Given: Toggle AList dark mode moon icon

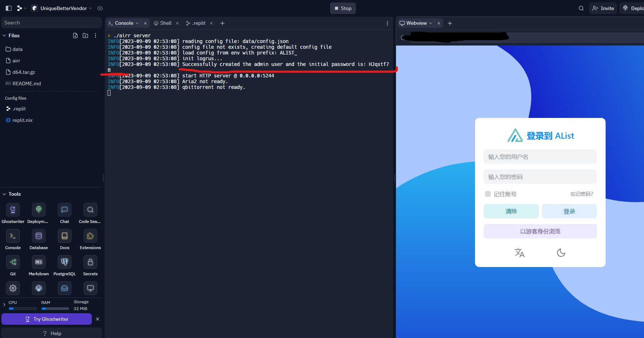Looking at the screenshot, I should [561, 253].
